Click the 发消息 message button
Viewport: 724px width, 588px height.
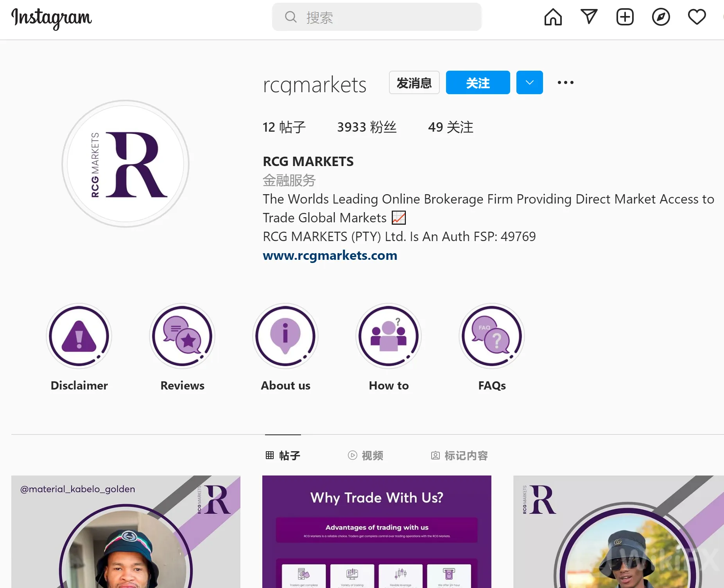[x=414, y=83]
